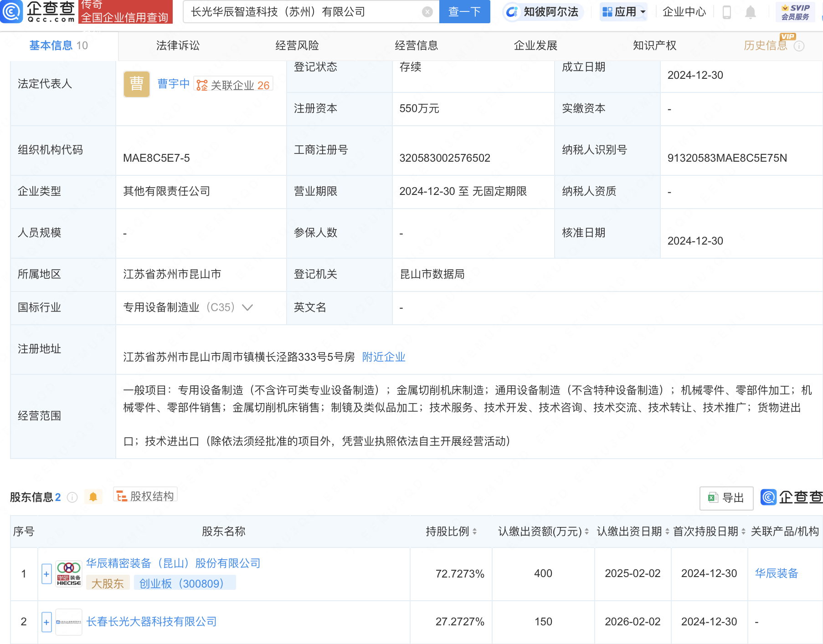Open 附近企业 nearby companies link
Screen dimensions: 823x644
coord(384,357)
